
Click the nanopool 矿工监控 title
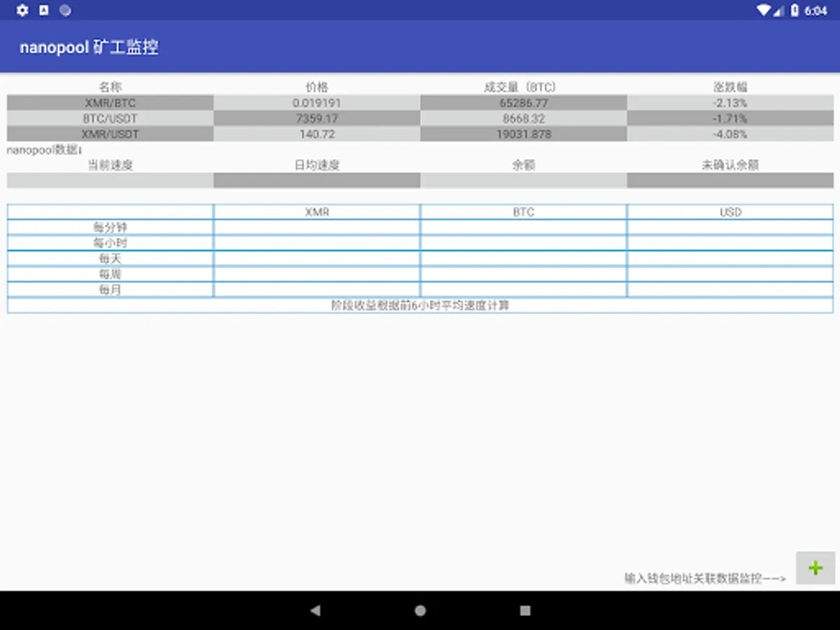coord(89,48)
